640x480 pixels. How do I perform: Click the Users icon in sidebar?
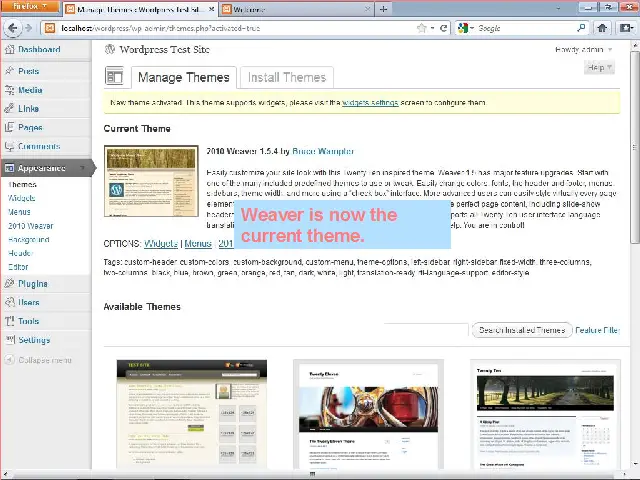tap(9, 302)
